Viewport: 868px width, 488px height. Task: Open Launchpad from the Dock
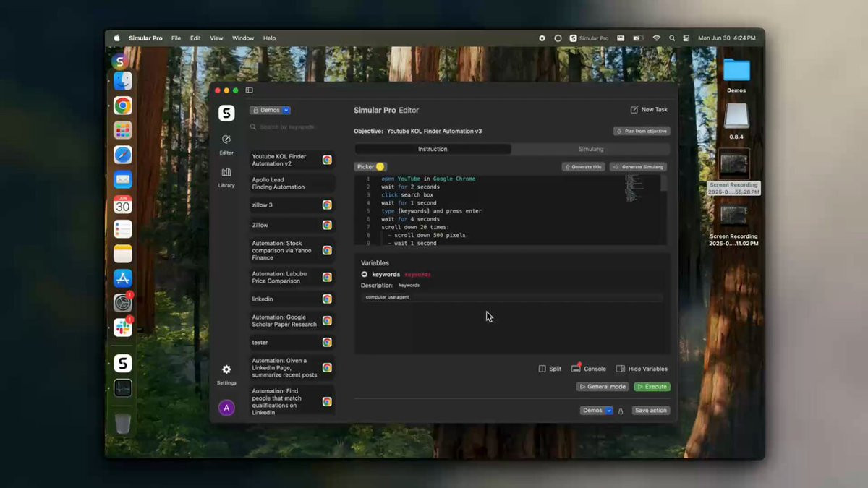[123, 130]
